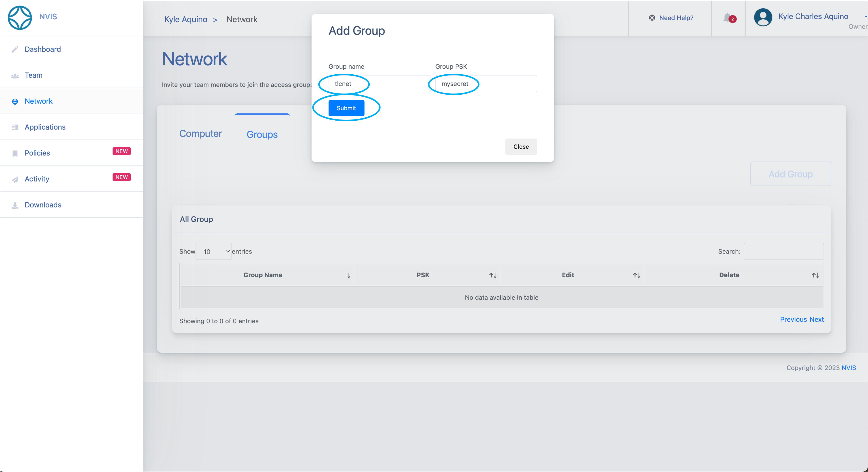Click the Team people icon

click(x=15, y=76)
